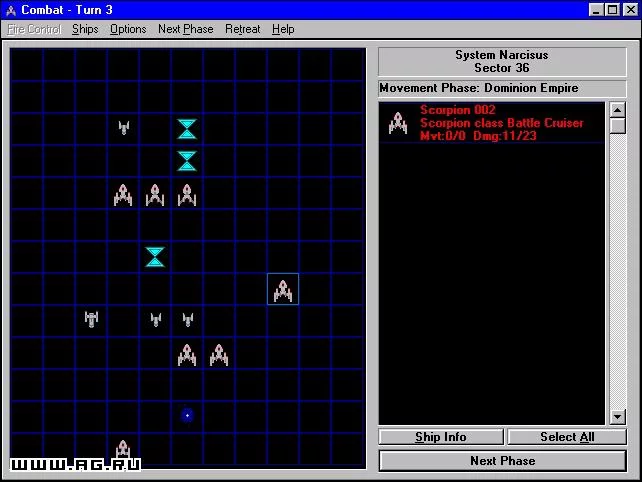Screen dimensions: 642x482
Task: Select the 'Scorpion class Battle Cruiser' list entry
Action: tap(492, 123)
